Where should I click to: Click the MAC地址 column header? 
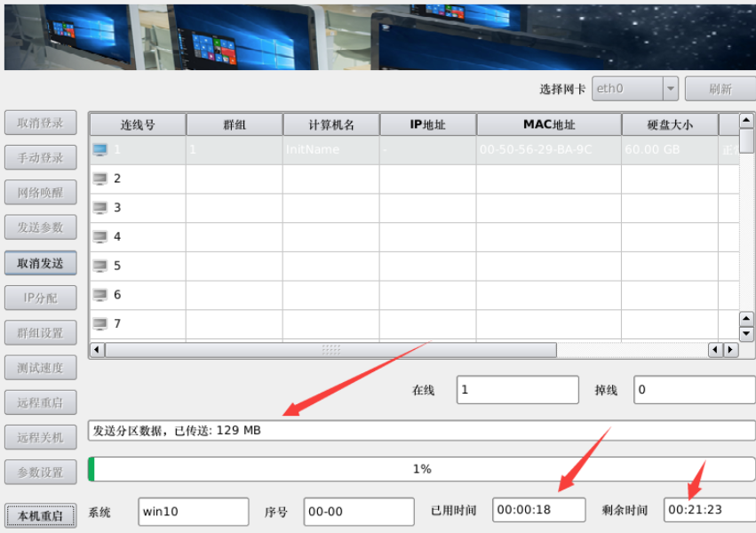pyautogui.click(x=549, y=124)
